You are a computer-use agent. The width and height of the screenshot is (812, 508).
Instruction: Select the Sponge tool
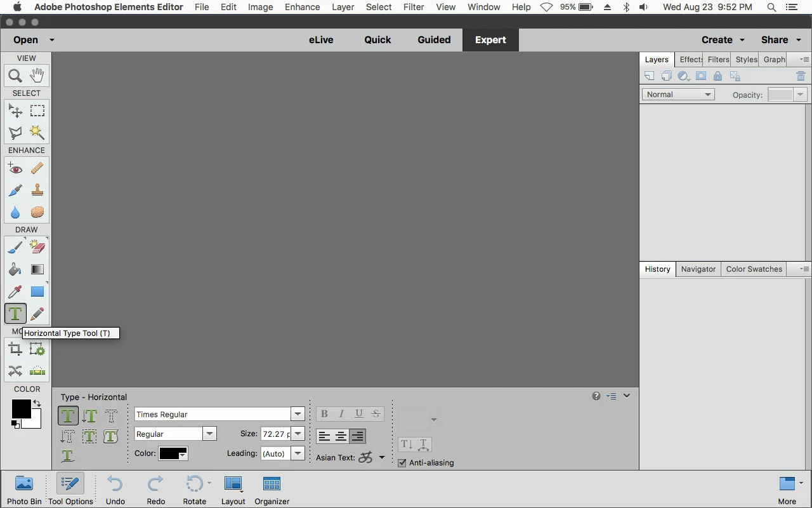tap(37, 212)
